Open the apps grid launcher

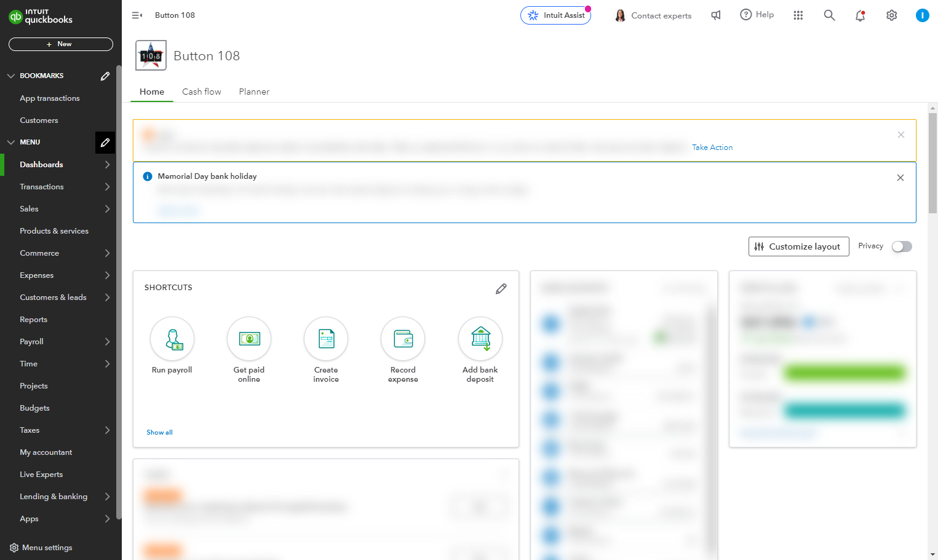click(798, 15)
